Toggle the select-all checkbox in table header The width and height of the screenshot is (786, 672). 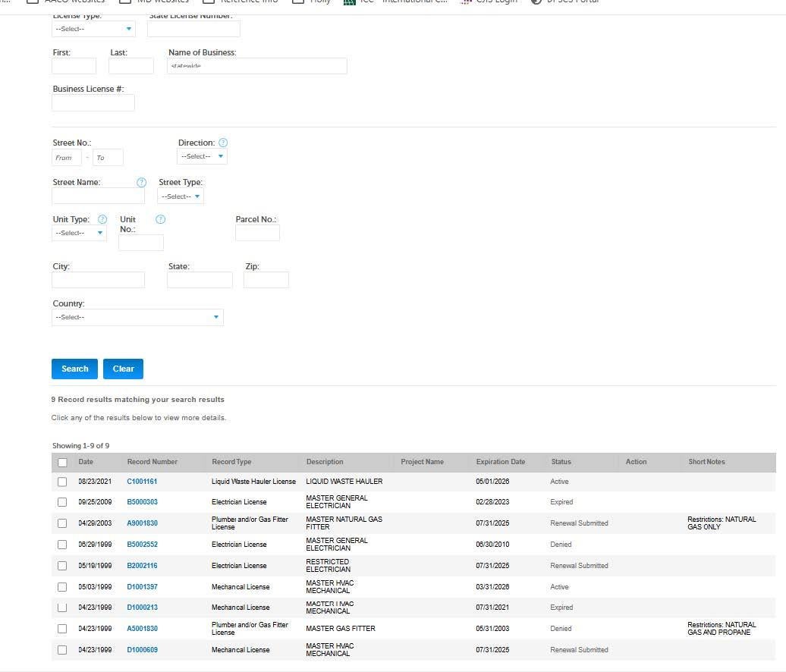[x=62, y=463]
